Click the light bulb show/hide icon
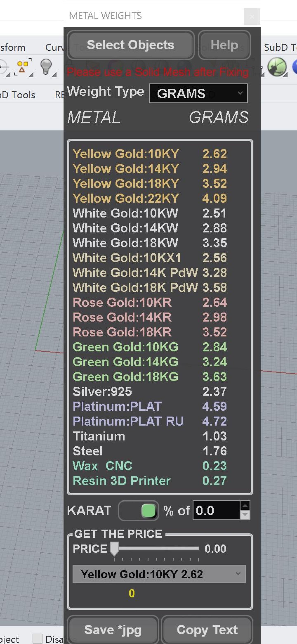Image resolution: width=297 pixels, height=644 pixels. (46, 67)
